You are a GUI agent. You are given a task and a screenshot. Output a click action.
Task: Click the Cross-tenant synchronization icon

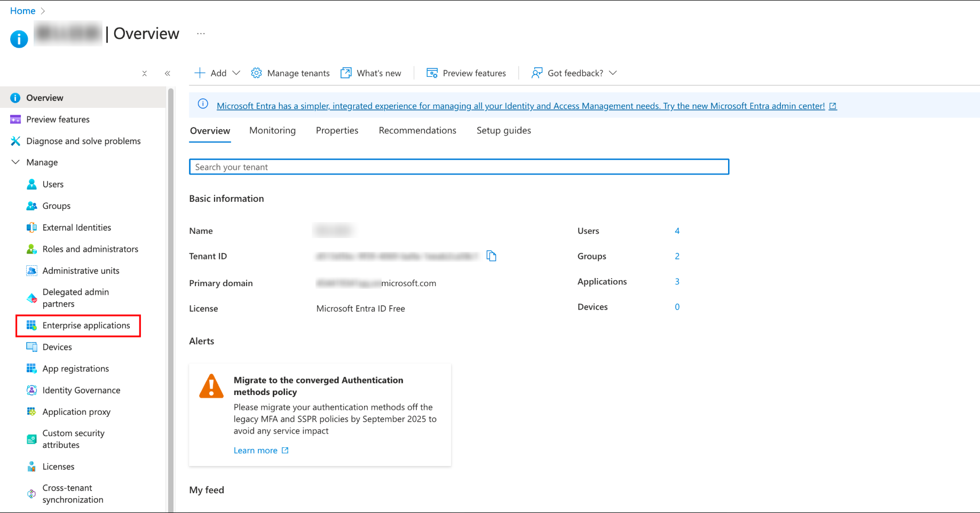coord(31,494)
